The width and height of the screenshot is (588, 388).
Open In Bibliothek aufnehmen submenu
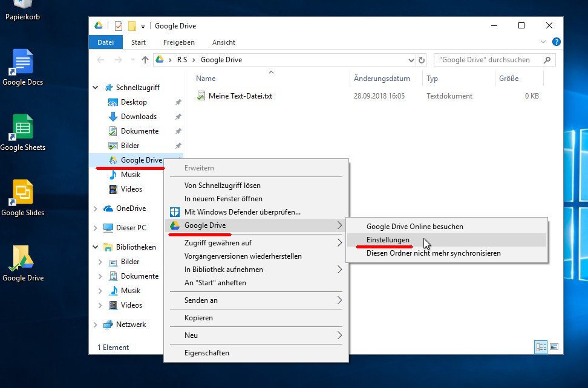[256, 270]
